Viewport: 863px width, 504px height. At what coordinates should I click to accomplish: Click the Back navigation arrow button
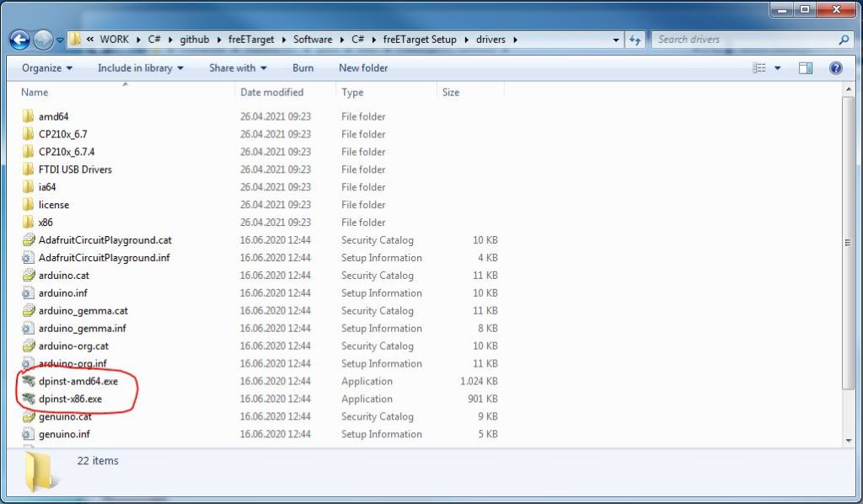19,40
